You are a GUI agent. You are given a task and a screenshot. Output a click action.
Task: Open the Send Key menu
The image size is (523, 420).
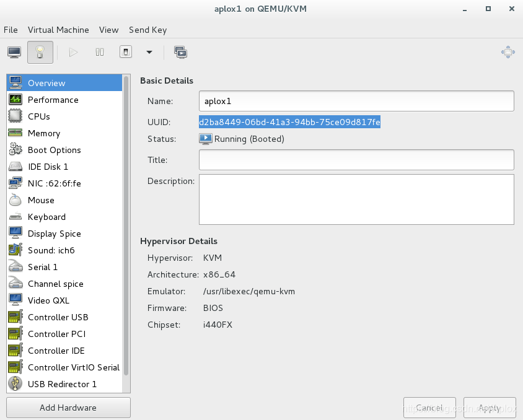click(x=147, y=30)
